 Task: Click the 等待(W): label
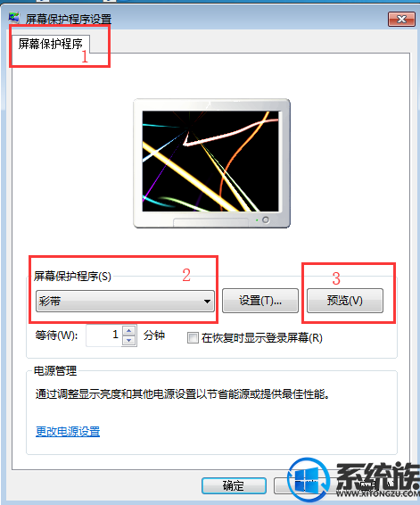pos(56,335)
